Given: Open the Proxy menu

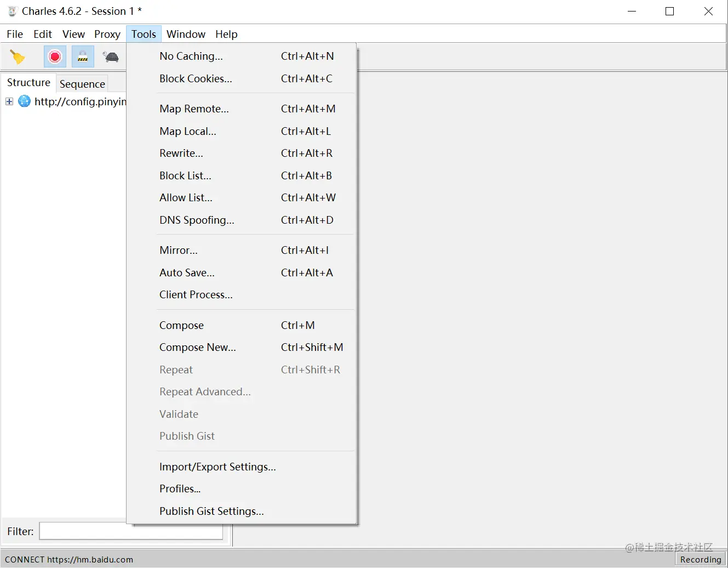Looking at the screenshot, I should pyautogui.click(x=107, y=34).
